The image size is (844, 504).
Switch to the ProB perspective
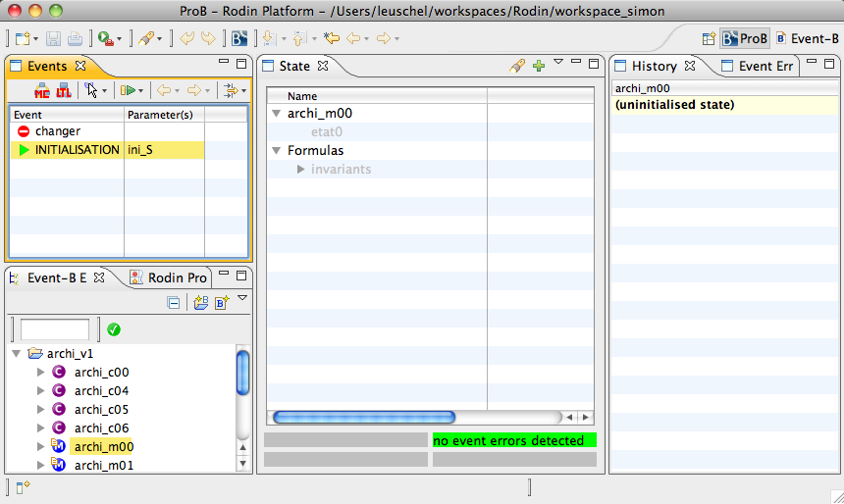point(745,39)
